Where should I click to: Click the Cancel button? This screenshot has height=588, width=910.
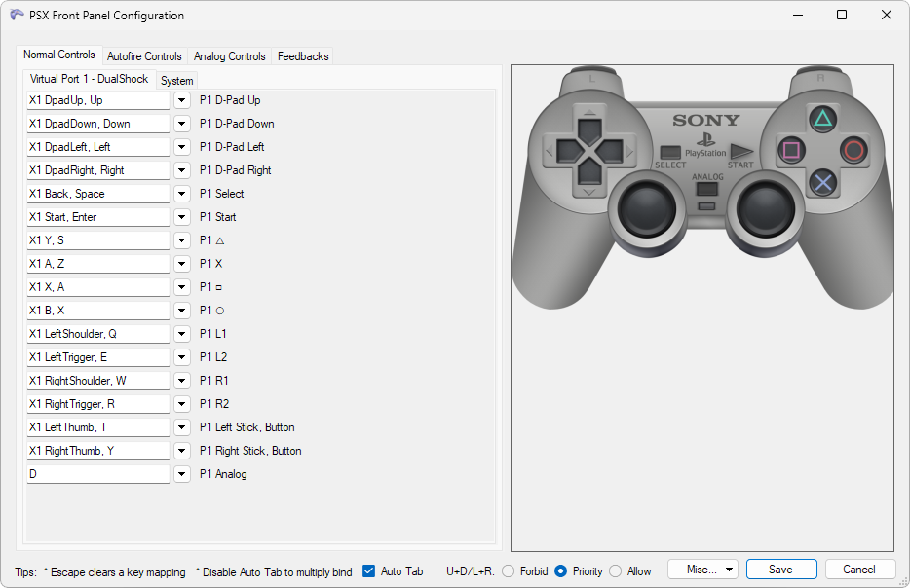[x=859, y=570]
